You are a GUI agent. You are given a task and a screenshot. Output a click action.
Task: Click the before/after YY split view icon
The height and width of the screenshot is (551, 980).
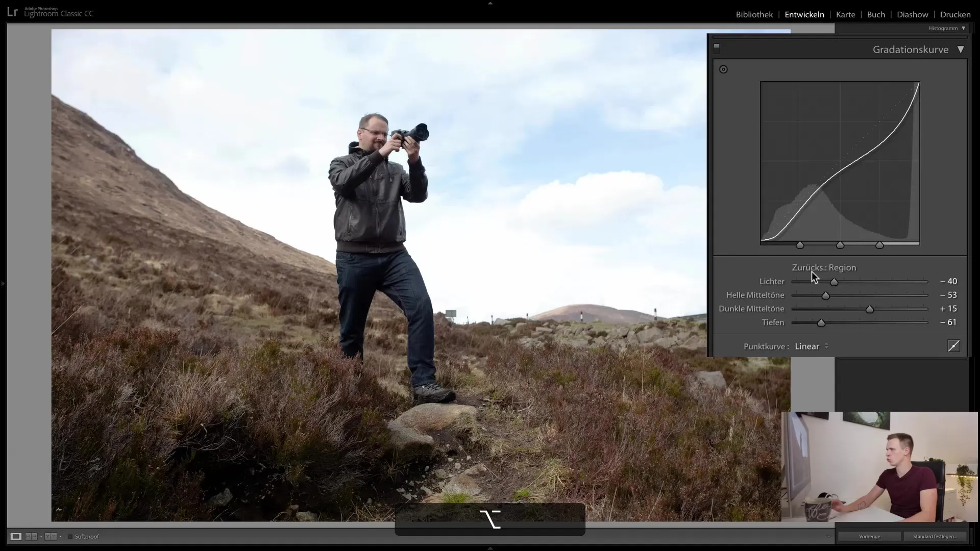point(50,536)
